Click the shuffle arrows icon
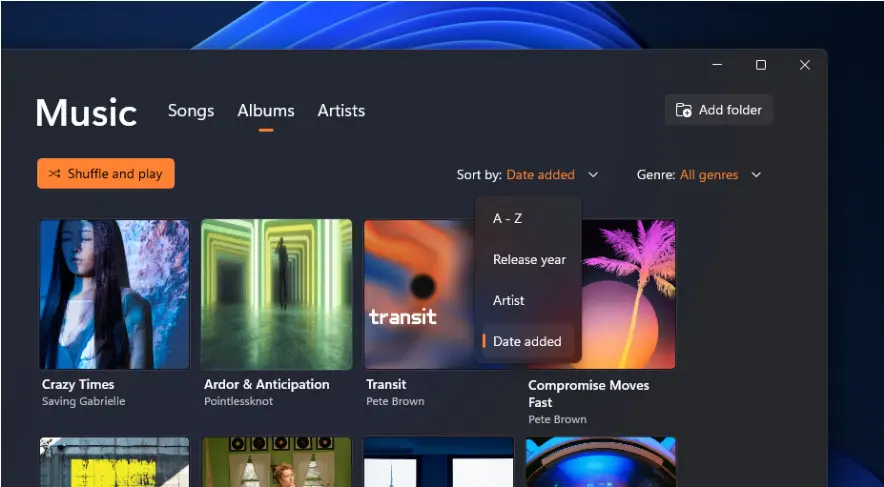 (54, 174)
